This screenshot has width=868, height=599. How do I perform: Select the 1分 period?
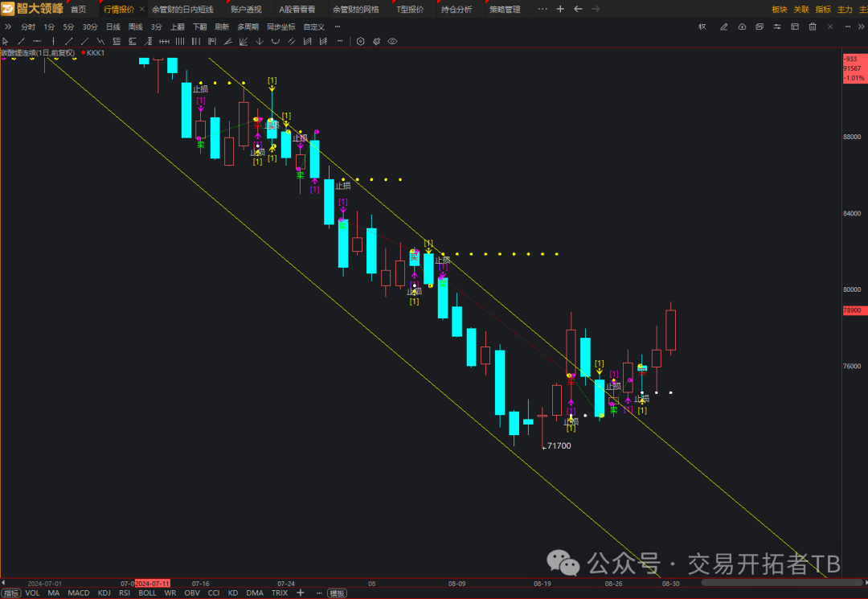point(49,27)
